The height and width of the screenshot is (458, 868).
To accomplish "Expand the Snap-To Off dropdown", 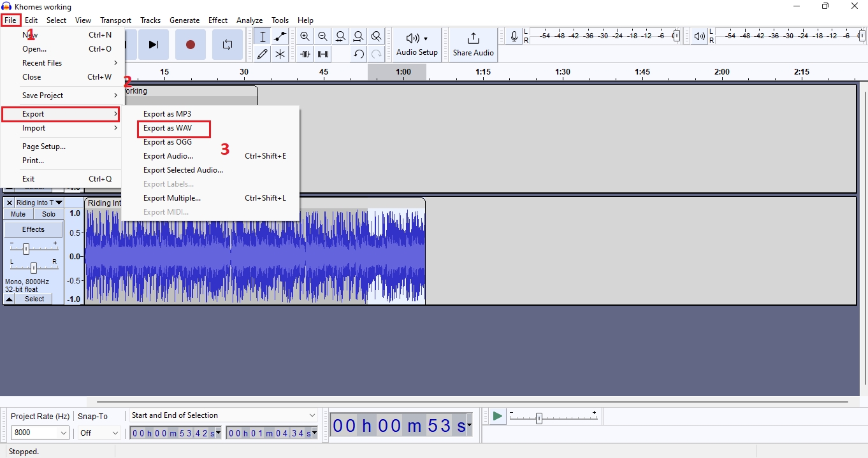I will [x=99, y=433].
